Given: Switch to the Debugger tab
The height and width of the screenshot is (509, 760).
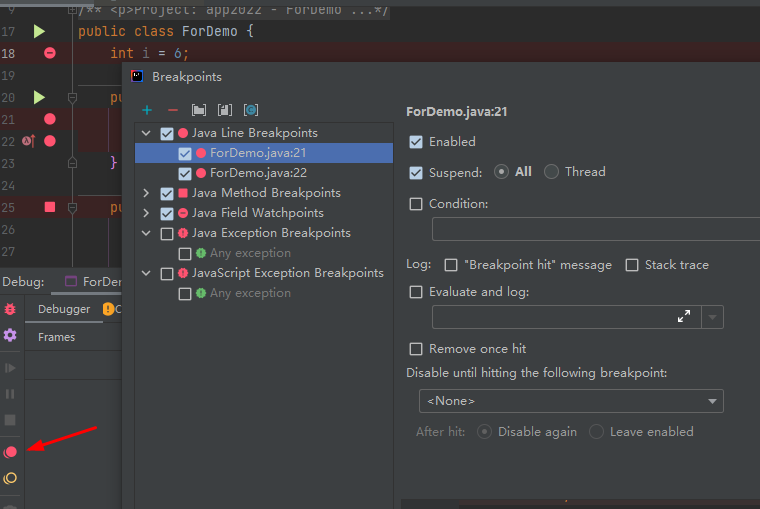Looking at the screenshot, I should click(64, 309).
